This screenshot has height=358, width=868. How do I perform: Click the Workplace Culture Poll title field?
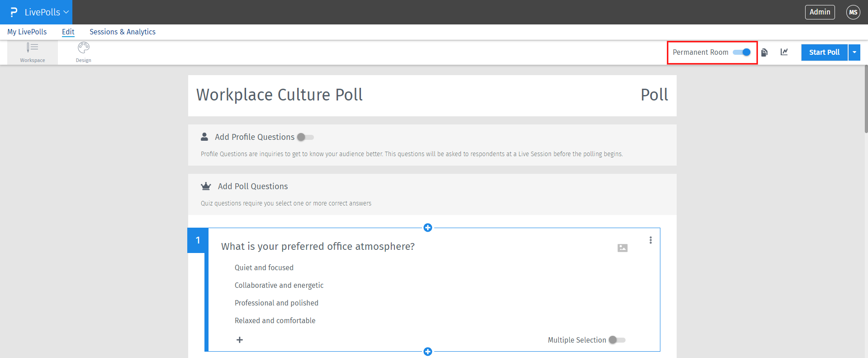click(x=280, y=95)
